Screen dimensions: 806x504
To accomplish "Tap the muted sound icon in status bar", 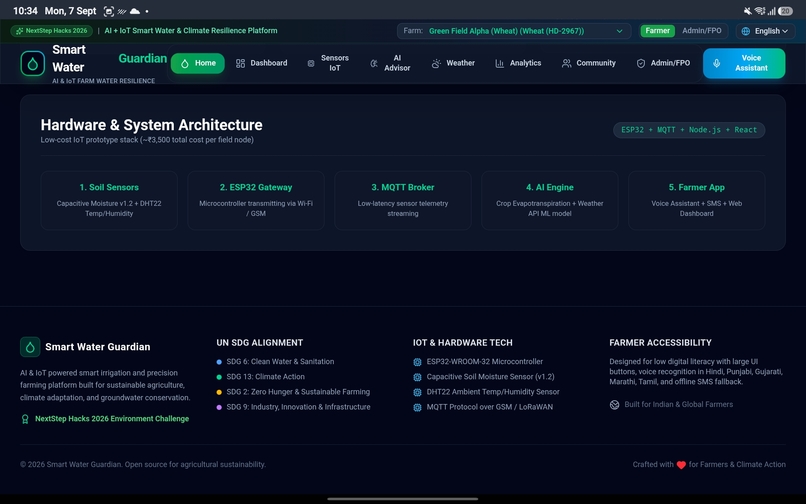I will tap(748, 11).
